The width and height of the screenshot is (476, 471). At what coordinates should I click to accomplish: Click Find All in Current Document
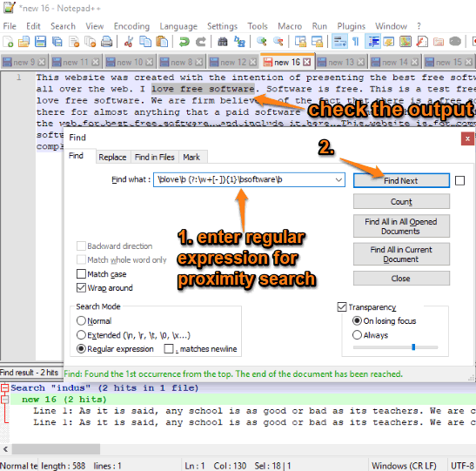click(x=401, y=254)
